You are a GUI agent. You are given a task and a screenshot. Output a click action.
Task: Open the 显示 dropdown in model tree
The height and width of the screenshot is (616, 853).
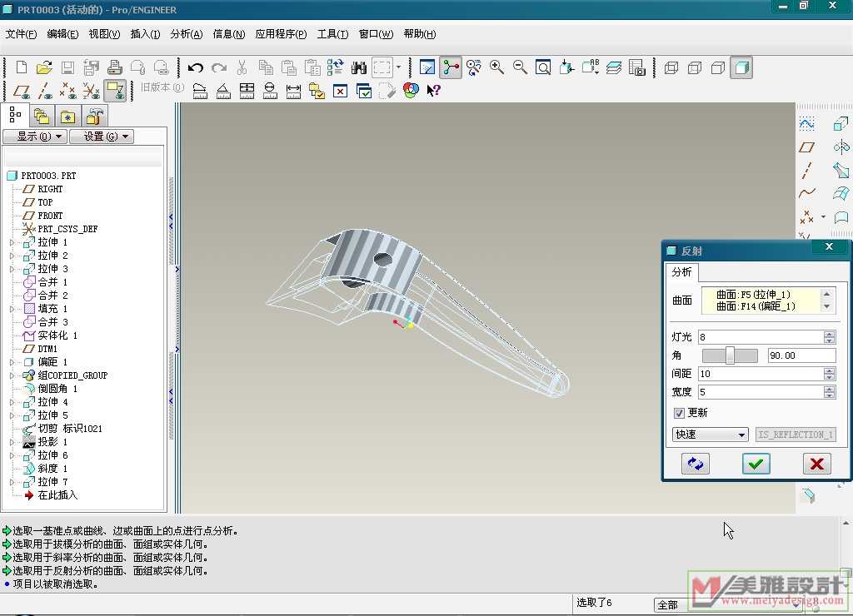point(36,137)
